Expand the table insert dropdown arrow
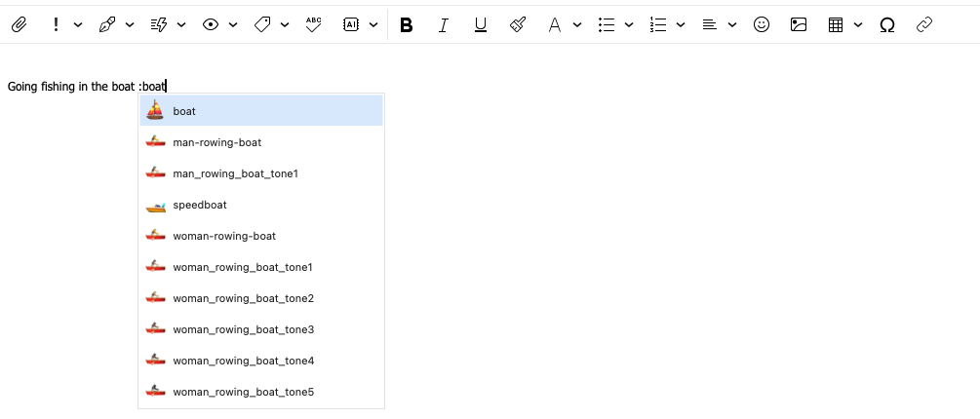The image size is (980, 419). click(x=858, y=25)
